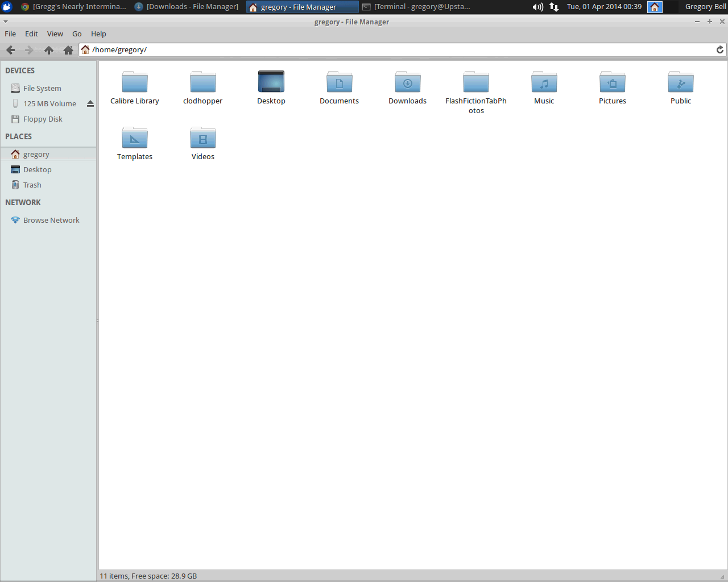
Task: Go to home folder via toolbar house icon
Action: point(68,50)
